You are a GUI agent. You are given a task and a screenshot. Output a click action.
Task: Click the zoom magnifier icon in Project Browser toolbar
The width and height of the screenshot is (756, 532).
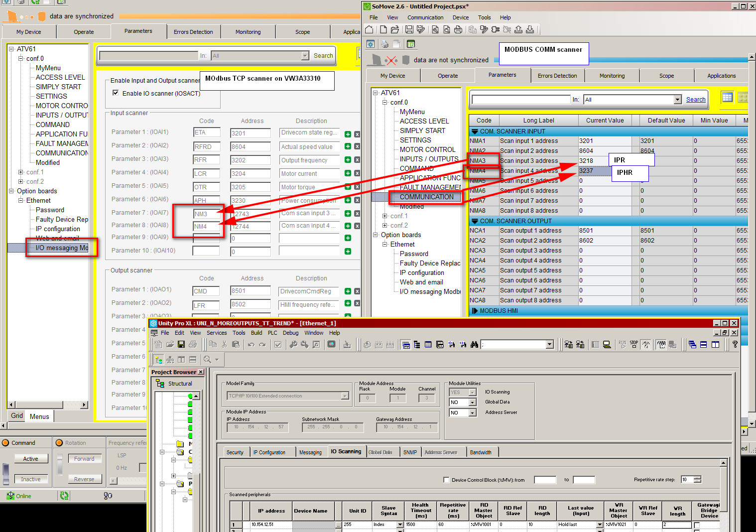click(x=207, y=359)
